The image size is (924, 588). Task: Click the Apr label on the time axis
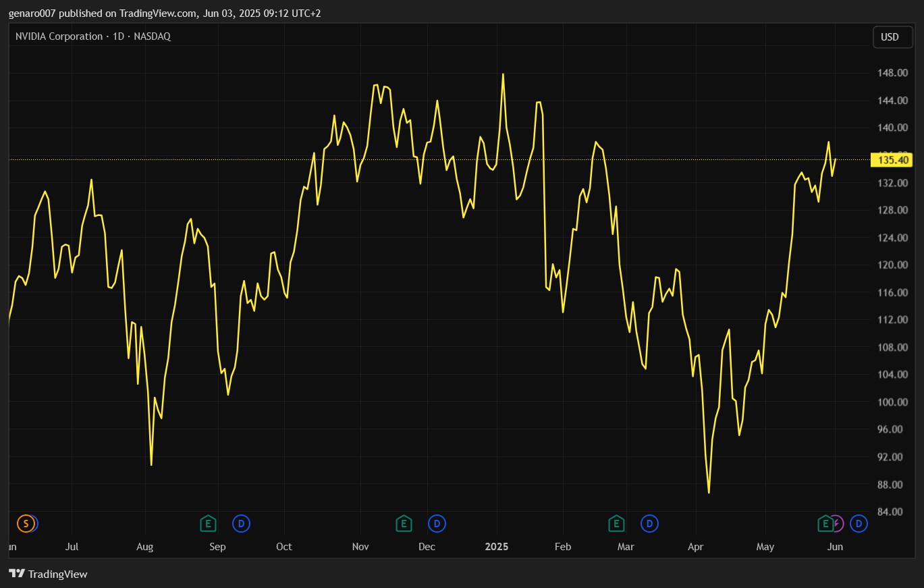[697, 547]
